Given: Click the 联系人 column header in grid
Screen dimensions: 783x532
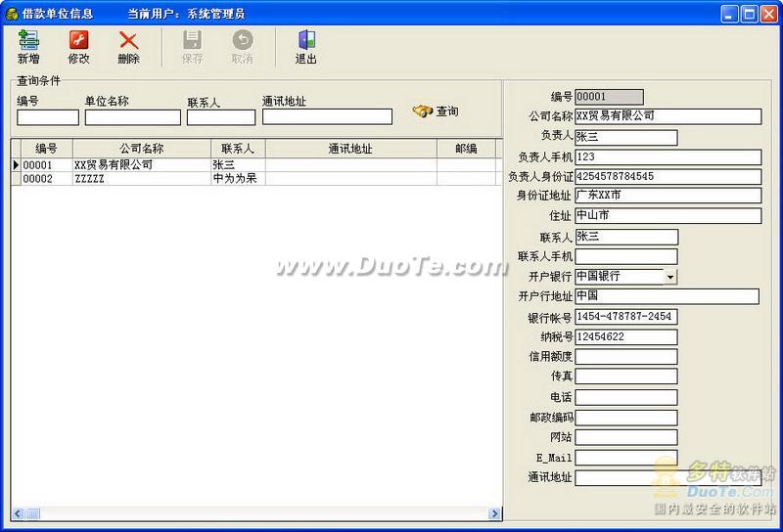Looking at the screenshot, I should click(x=237, y=149).
